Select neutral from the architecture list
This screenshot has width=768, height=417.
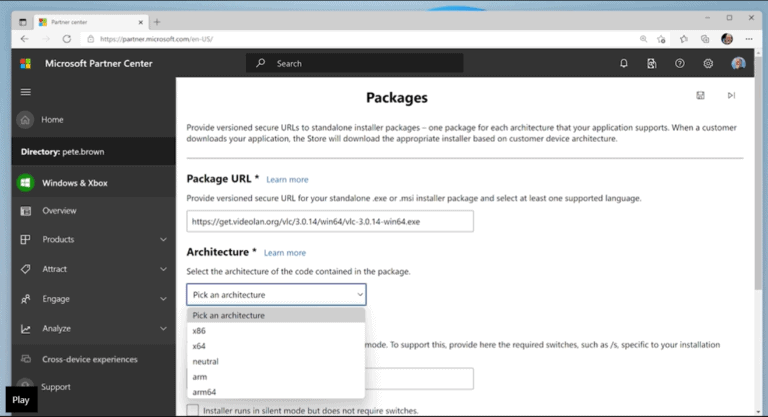(276, 361)
